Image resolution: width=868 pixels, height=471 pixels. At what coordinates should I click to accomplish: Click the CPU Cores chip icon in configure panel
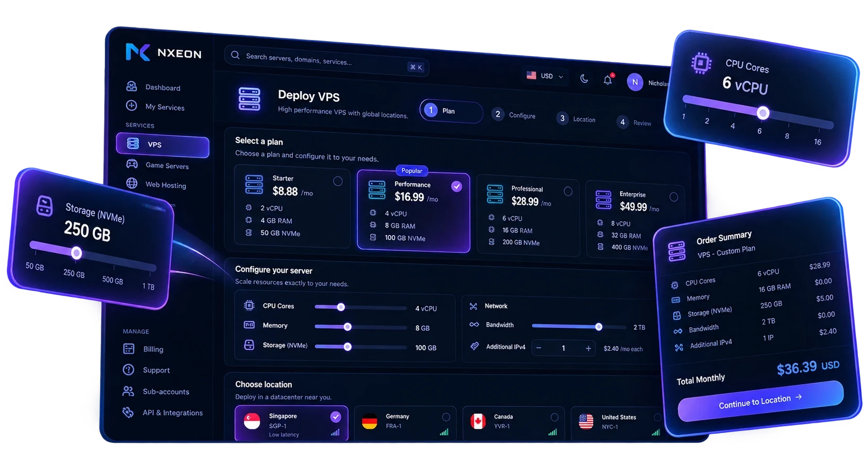[249, 305]
